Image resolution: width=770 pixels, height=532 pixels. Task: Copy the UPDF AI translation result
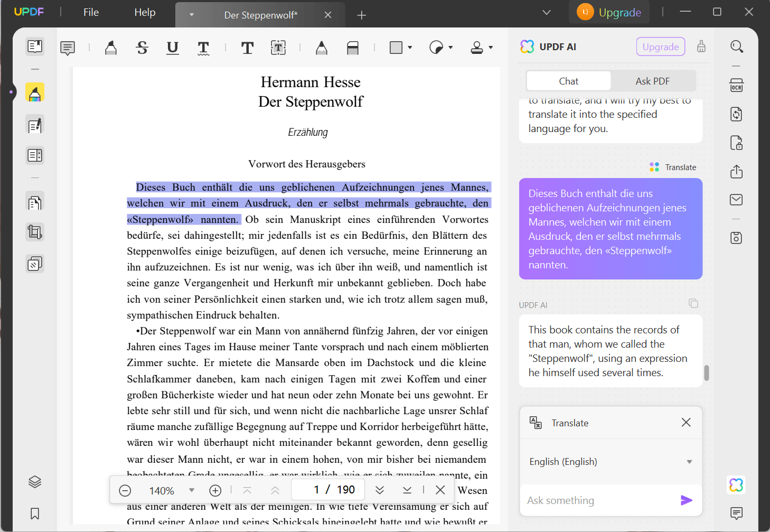(x=693, y=303)
